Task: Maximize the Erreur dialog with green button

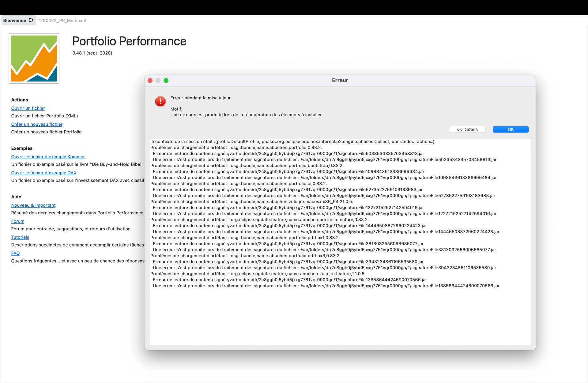Action: tap(166, 81)
